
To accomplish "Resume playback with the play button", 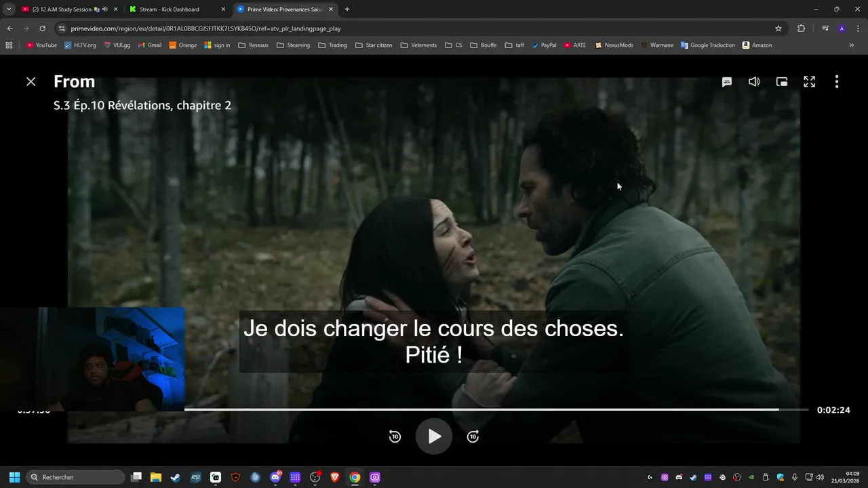I will click(434, 436).
